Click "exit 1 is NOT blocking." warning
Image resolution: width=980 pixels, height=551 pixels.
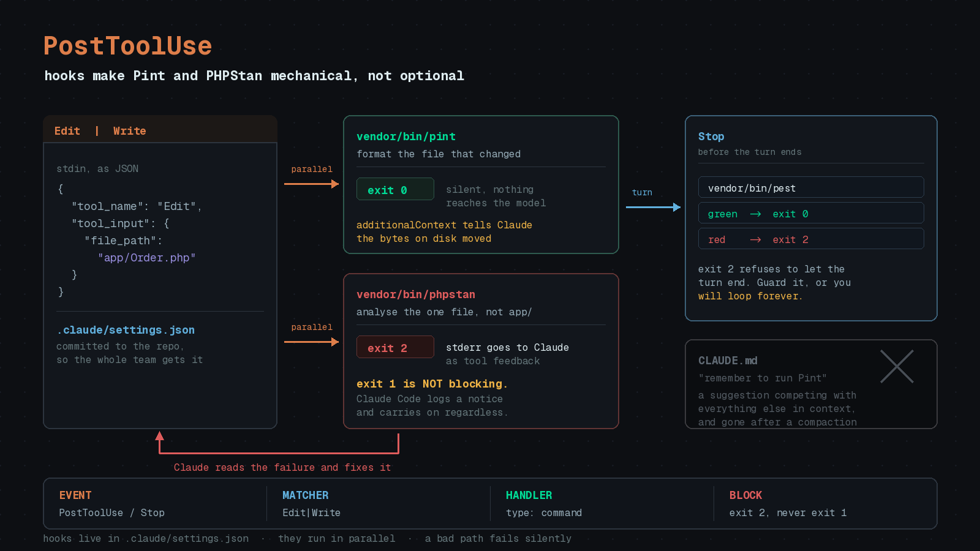(x=432, y=384)
